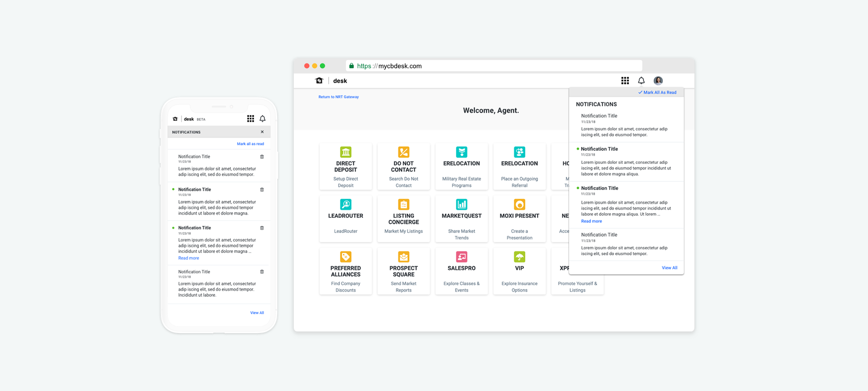Trash the phone notification containing Read more
This screenshot has height=391, width=868.
[262, 228]
